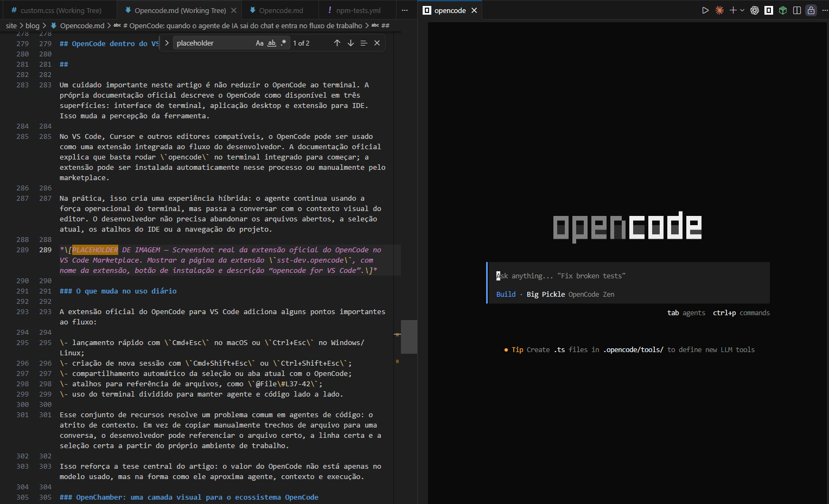
Task: Toggle Use Regular Expression (.*) in find
Action: tap(283, 43)
